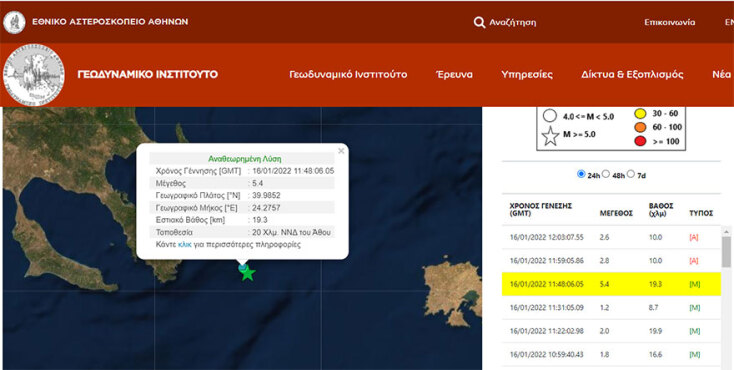This screenshot has height=370, width=734.
Task: Click the ΤΥΠΟΣ column header
Action: click(x=701, y=213)
